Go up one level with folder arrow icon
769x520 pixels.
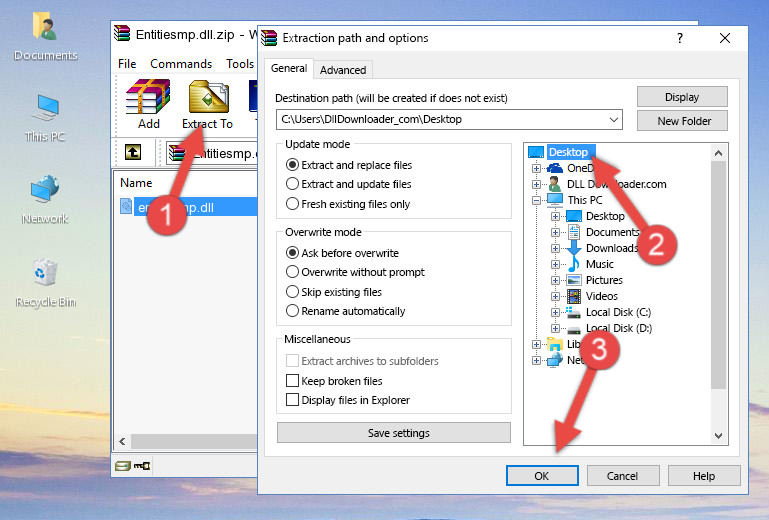[132, 153]
